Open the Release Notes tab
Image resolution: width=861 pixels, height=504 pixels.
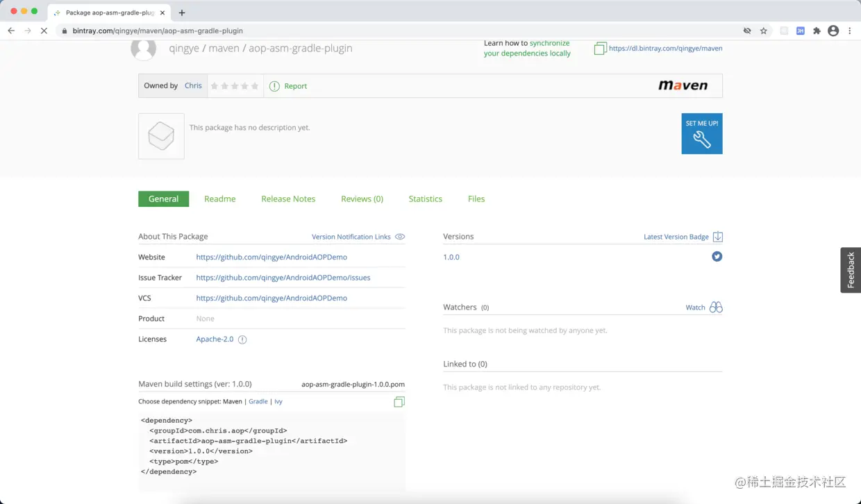pyautogui.click(x=288, y=199)
